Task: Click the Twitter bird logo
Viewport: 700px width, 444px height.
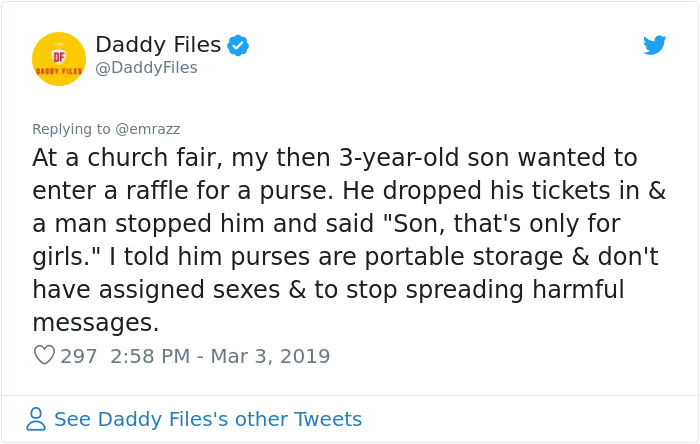Action: point(654,45)
